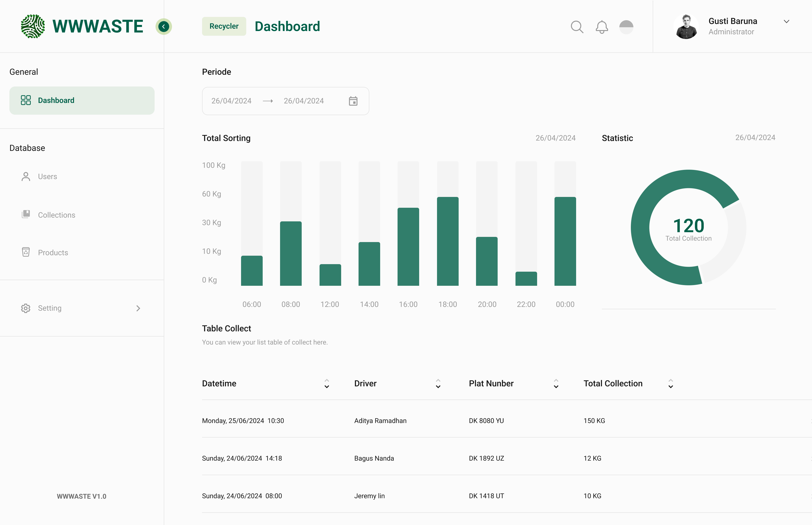Click the start date field 26/04/2024
Image resolution: width=812 pixels, height=525 pixels.
[x=231, y=101]
